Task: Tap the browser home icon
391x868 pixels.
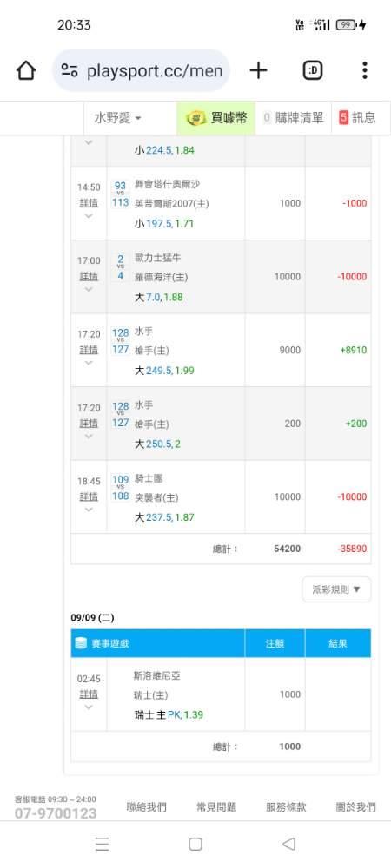Action: coord(26,70)
